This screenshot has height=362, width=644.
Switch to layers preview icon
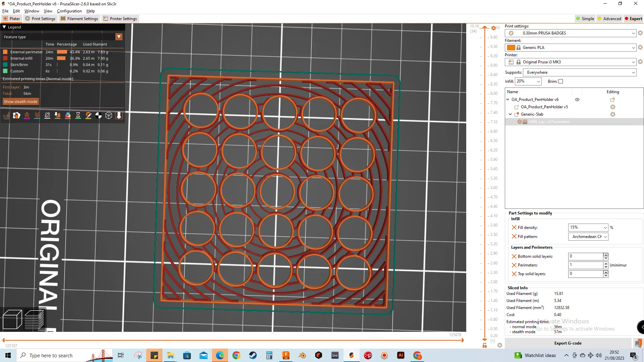coord(34,319)
